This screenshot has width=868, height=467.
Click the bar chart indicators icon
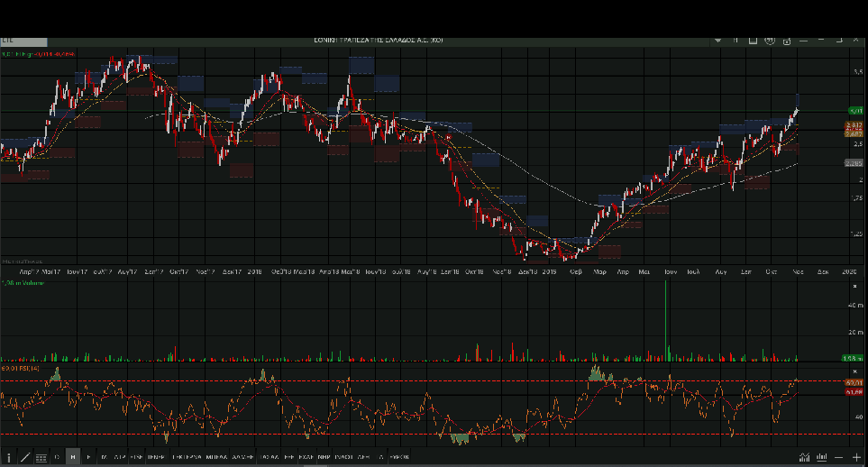coord(821,458)
